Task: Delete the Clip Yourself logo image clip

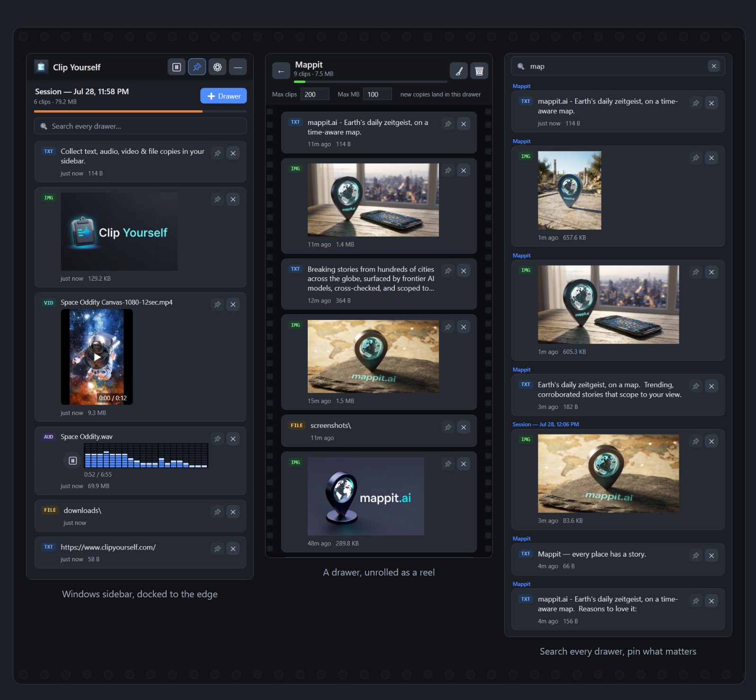Action: tap(233, 199)
